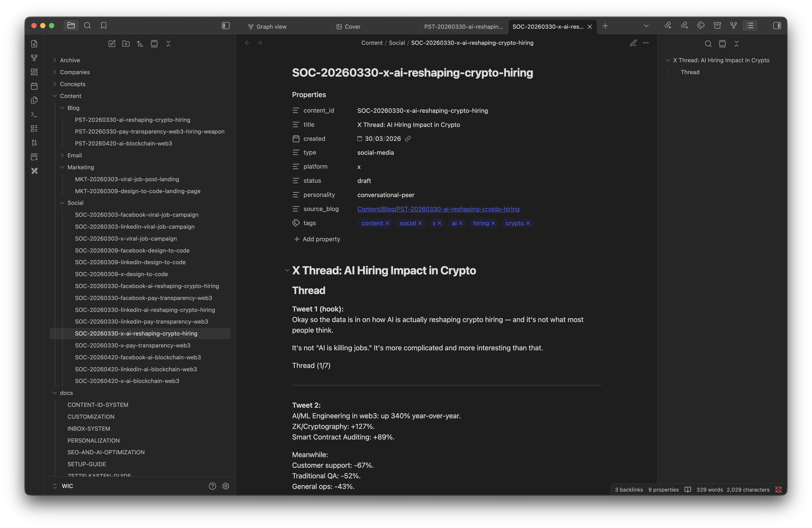This screenshot has height=528, width=812.
Task: Open the outline list panel icon
Action: (x=750, y=26)
